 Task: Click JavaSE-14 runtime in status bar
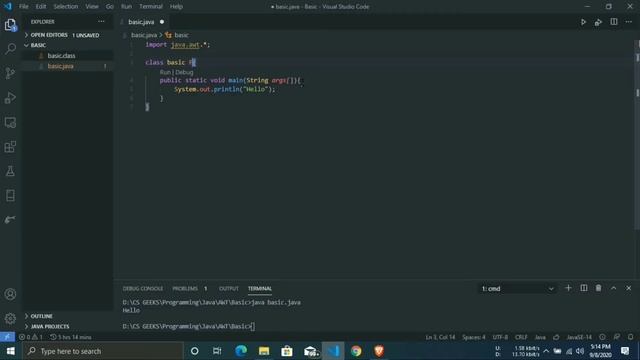[579, 337]
